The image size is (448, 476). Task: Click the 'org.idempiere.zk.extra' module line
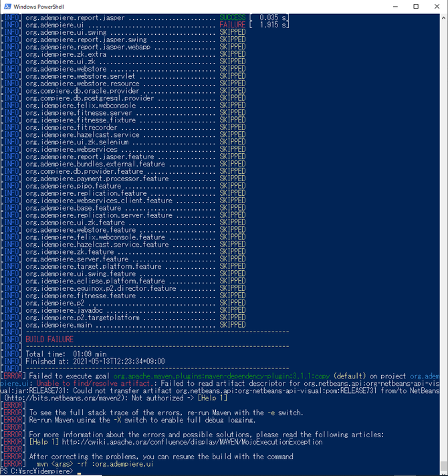tap(135, 54)
